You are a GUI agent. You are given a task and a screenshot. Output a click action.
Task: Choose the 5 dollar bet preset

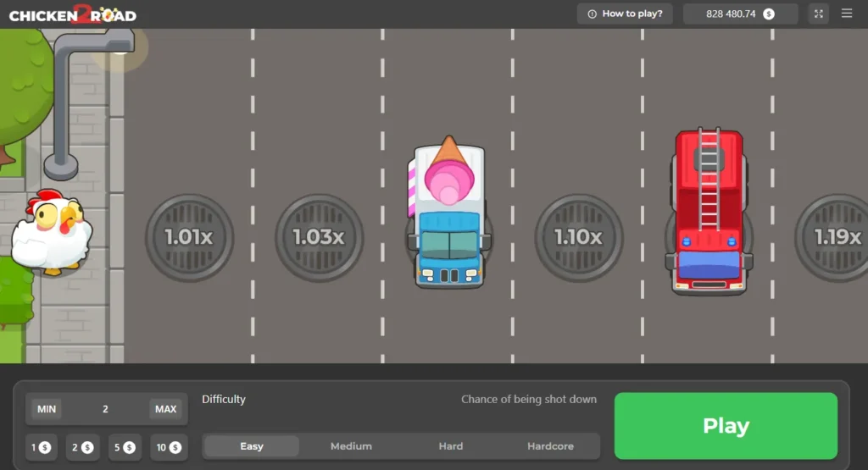pyautogui.click(x=125, y=447)
